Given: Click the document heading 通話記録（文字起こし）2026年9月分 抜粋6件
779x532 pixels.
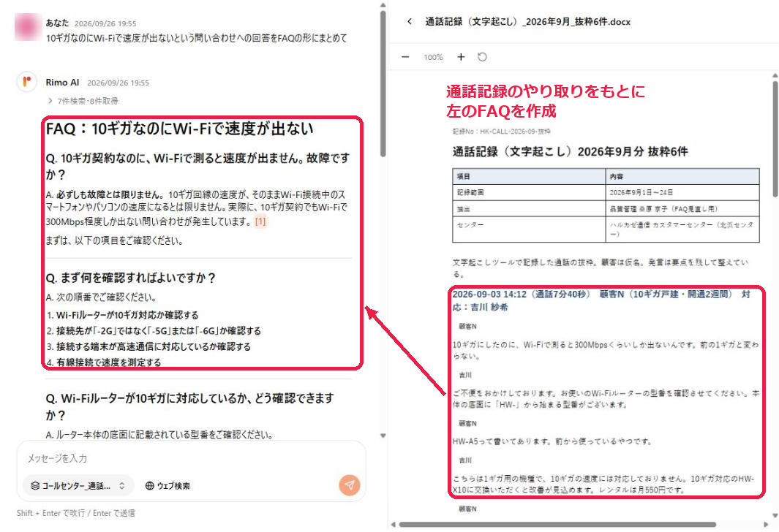Looking at the screenshot, I should pos(570,152).
